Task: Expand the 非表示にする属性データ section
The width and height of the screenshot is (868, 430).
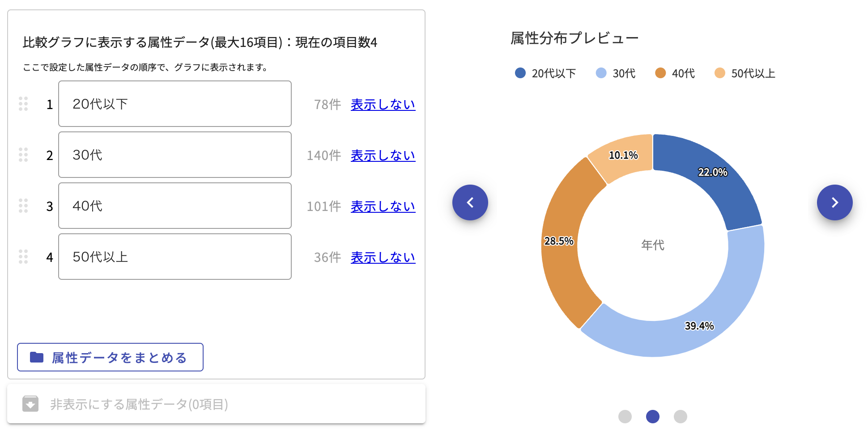Action: tap(139, 404)
